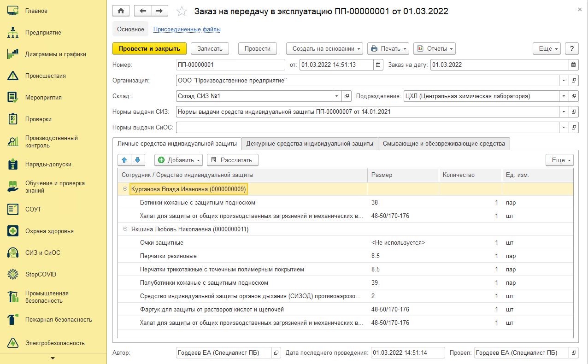Expand the Склад dropdown list
This screenshot has height=364, width=588.
[338, 96]
